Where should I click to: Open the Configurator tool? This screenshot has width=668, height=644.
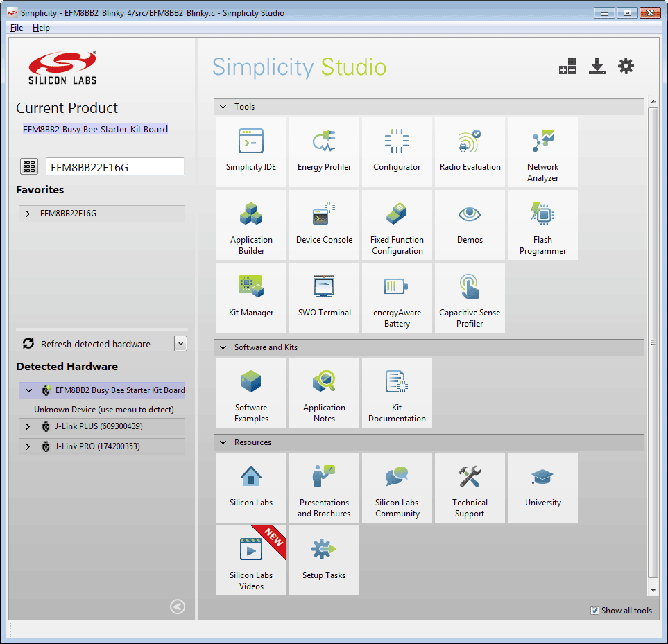point(397,151)
